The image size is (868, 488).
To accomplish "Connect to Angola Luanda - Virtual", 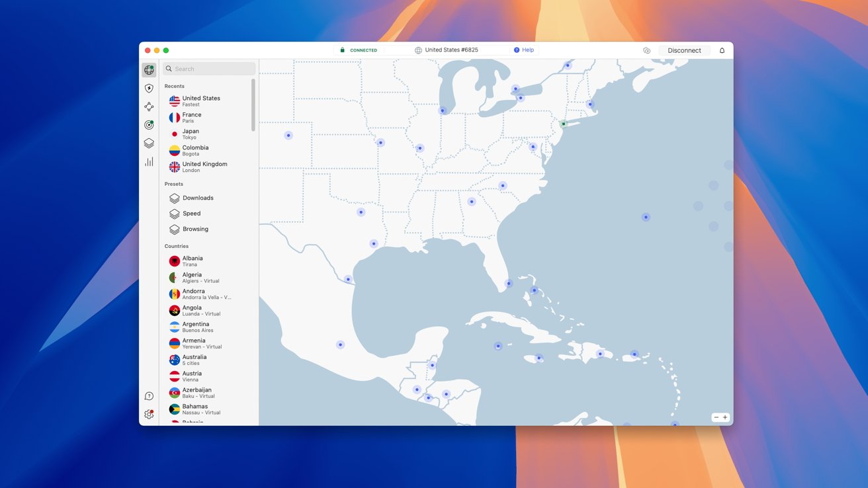I will coord(208,311).
